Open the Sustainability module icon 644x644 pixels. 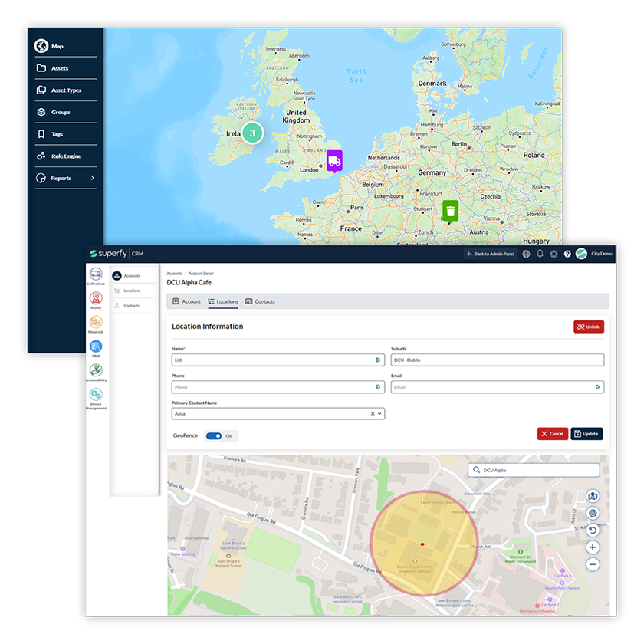pos(96,370)
